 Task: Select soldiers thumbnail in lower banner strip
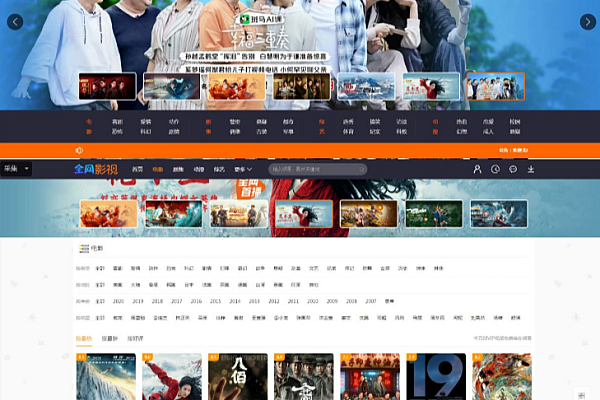click(x=239, y=214)
